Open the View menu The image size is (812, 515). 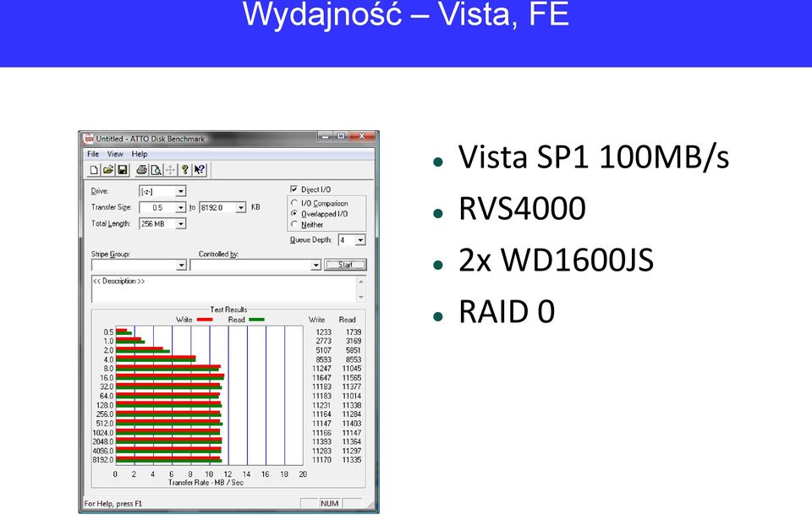coord(115,154)
